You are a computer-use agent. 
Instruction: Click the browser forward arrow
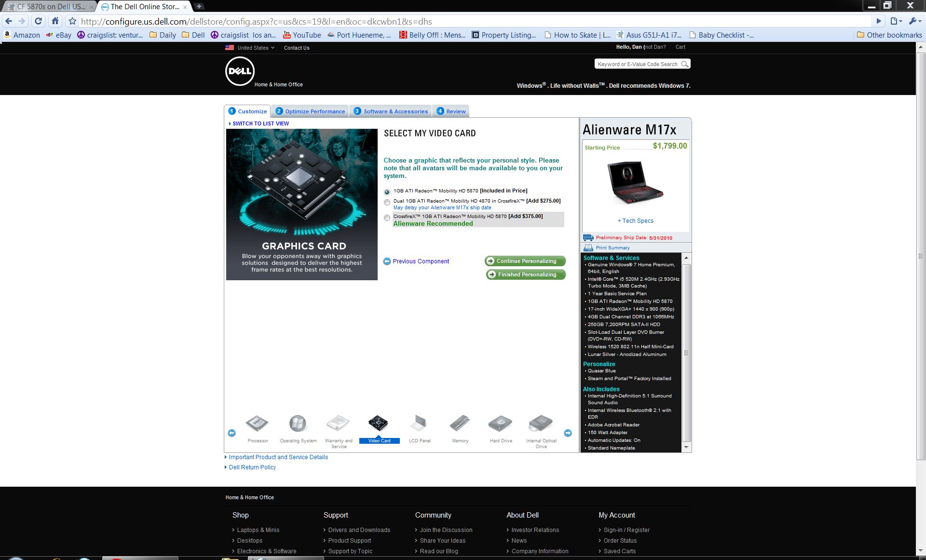[x=22, y=21]
